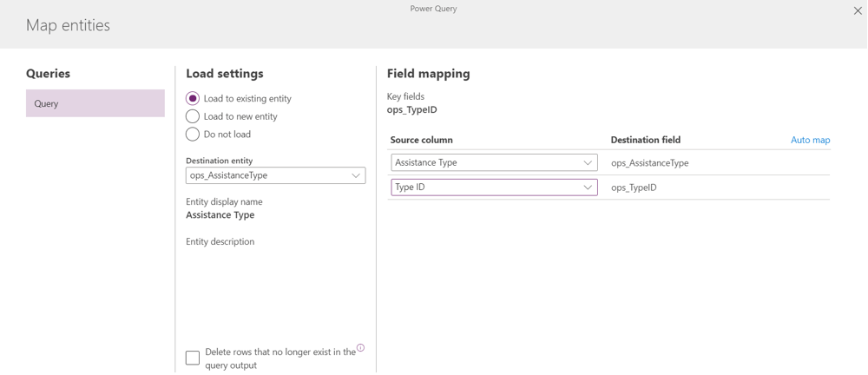This screenshot has height=375, width=868.
Task: Click the Source column header
Action: 421,140
